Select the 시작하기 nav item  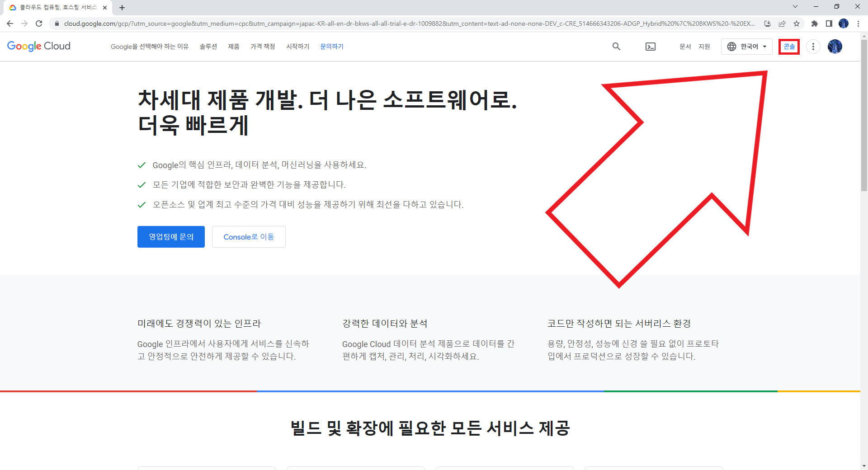pyautogui.click(x=297, y=47)
